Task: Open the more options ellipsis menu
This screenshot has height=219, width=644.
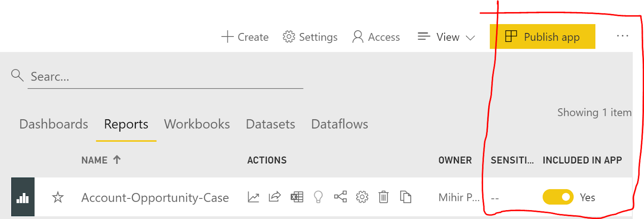Action: click(622, 36)
